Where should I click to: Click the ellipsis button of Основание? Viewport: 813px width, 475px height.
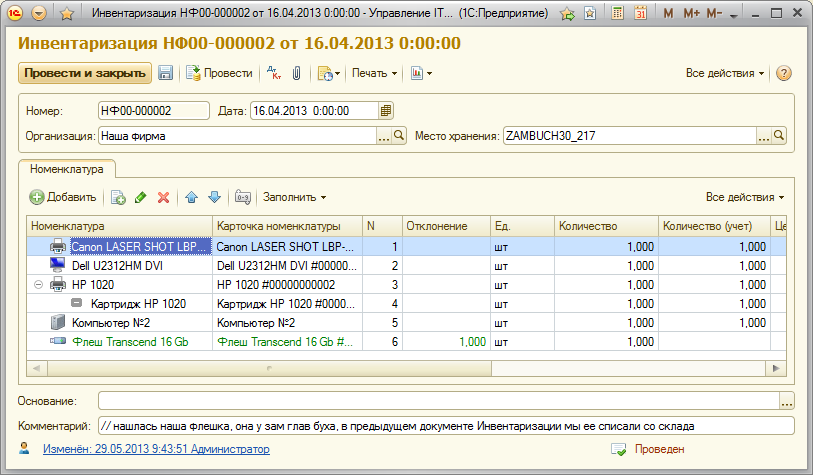click(x=787, y=401)
